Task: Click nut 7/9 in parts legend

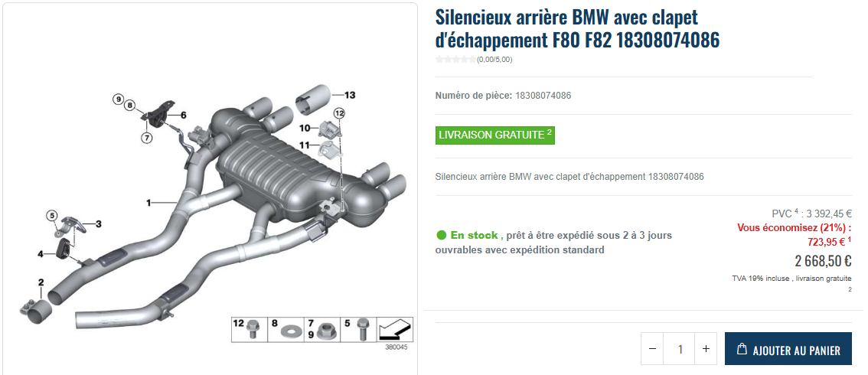Action: [x=322, y=329]
